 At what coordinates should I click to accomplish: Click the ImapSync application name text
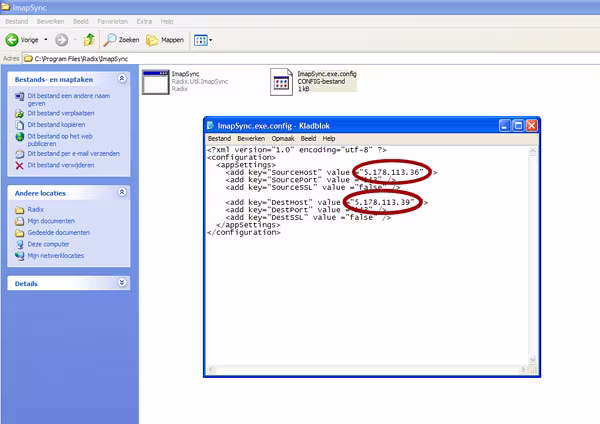tap(186, 74)
